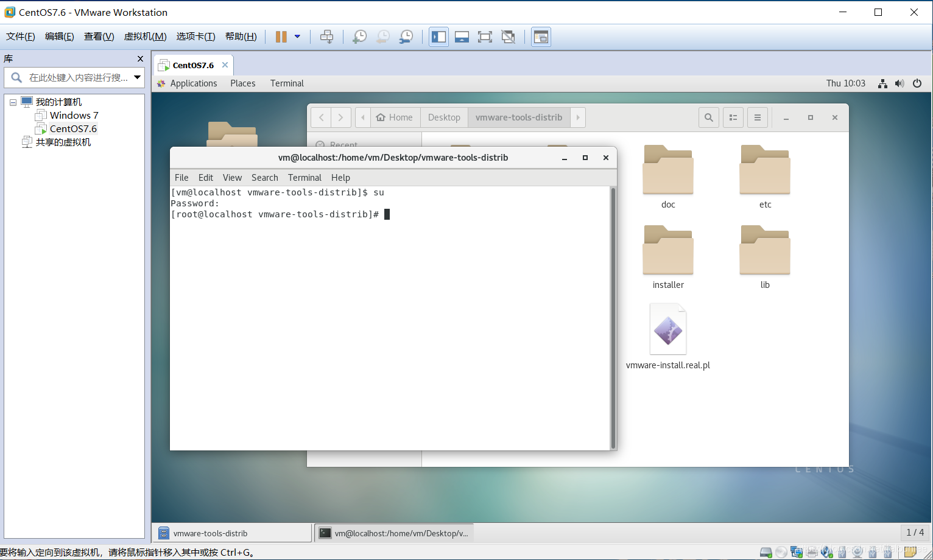The width and height of the screenshot is (933, 560).
Task: Open the 选项卡(T) menu
Action: (x=195, y=37)
